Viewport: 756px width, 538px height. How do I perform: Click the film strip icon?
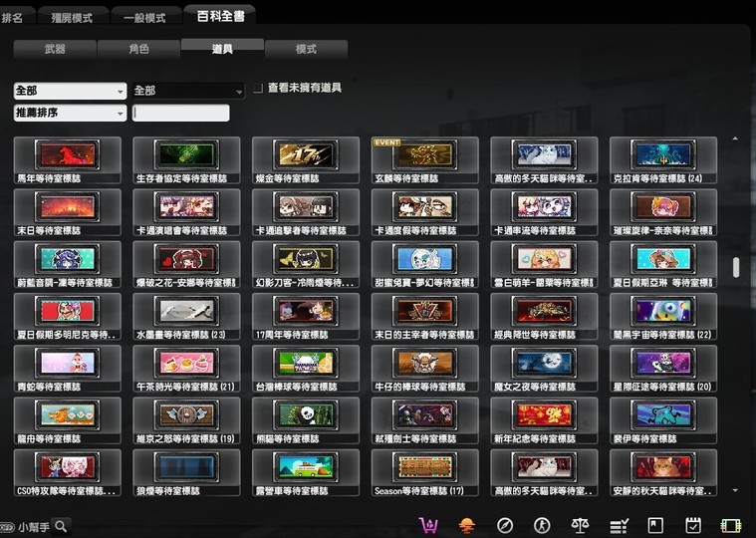pyautogui.click(x=731, y=525)
